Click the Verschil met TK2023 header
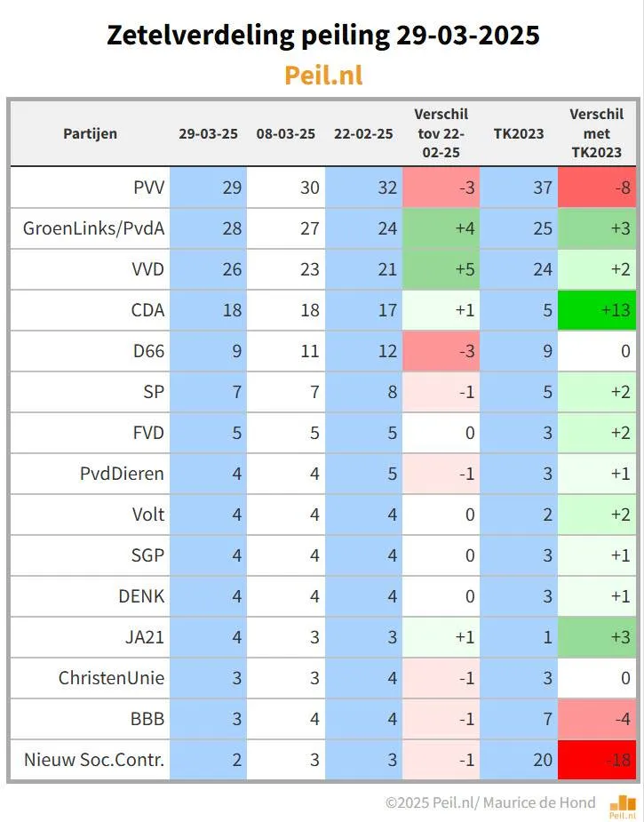This screenshot has height=822, width=644. click(x=596, y=133)
